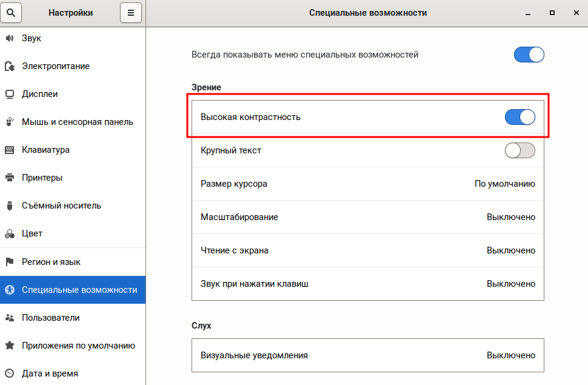Click the Region and language flag icon

(9, 262)
